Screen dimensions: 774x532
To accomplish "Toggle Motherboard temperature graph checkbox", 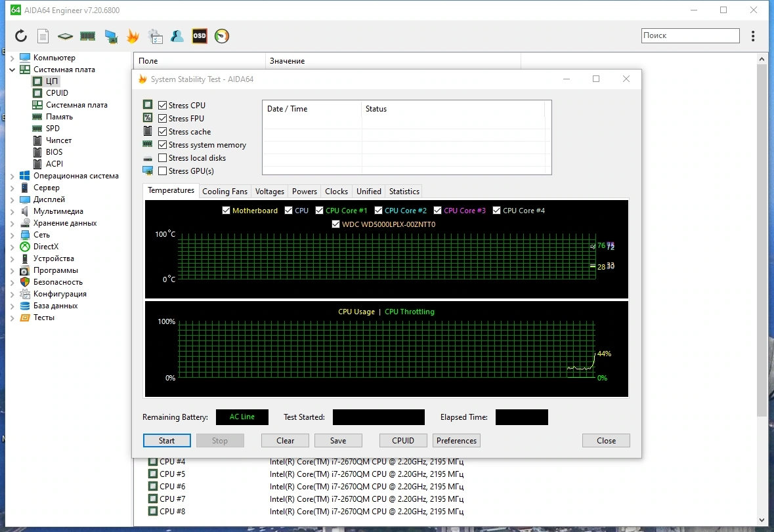I will point(226,211).
